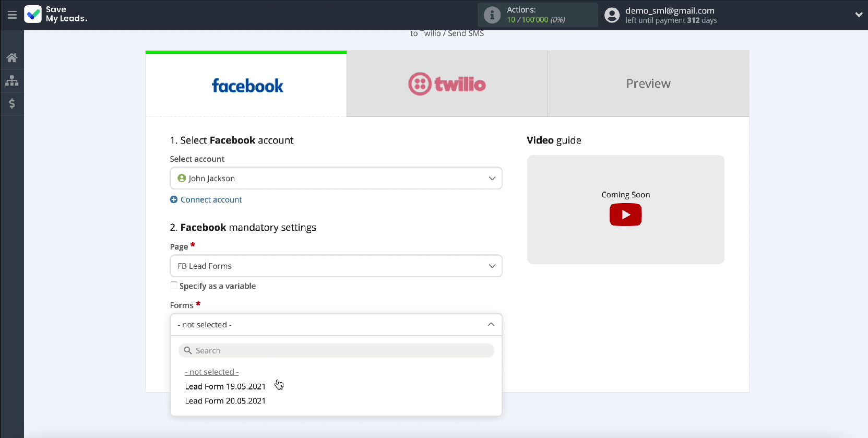Screen dimensions: 868x438
Task: Click the Save My Leads logo
Action: [x=56, y=14]
